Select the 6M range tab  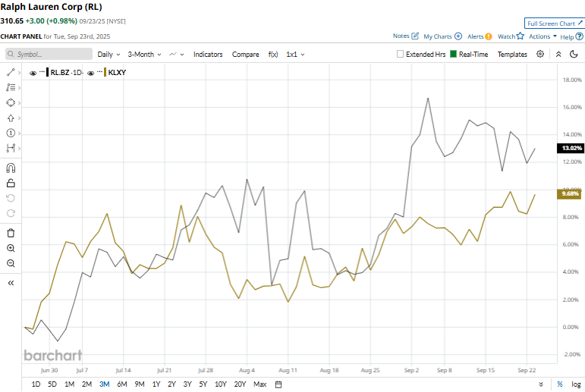(122, 384)
